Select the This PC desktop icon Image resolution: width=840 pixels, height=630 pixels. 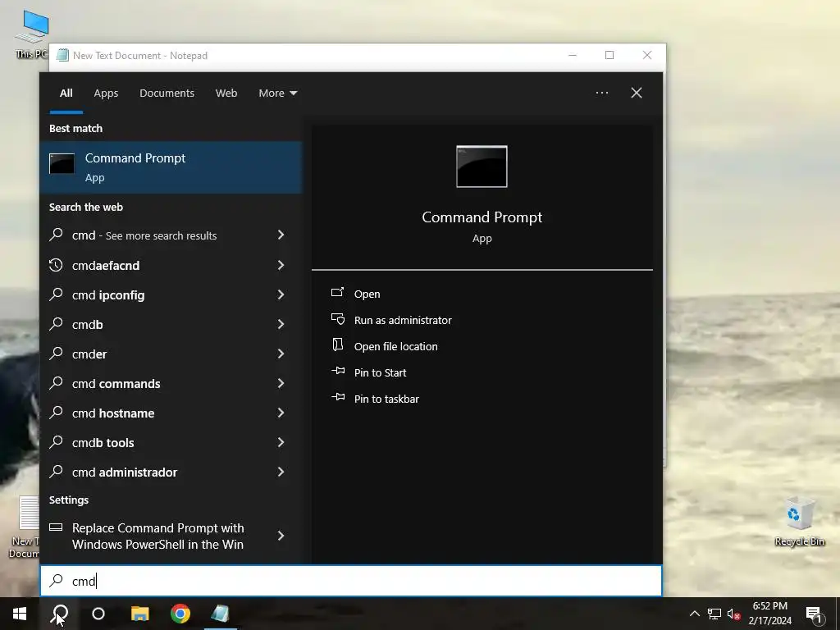[x=30, y=34]
